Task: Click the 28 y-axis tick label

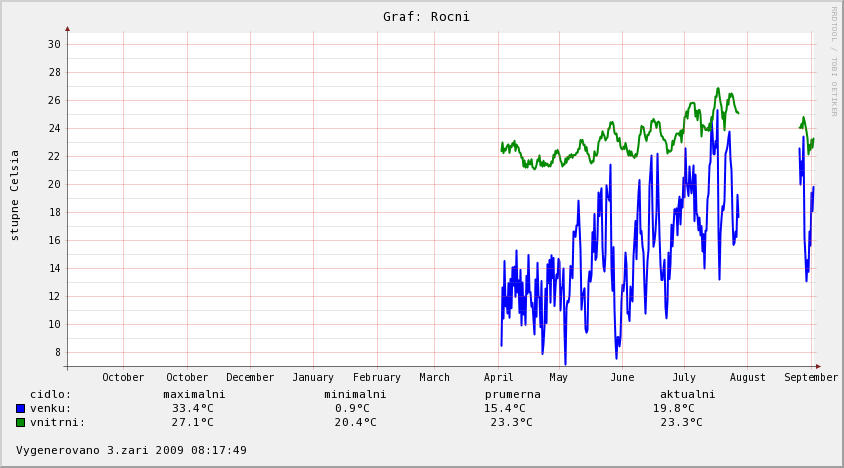Action: click(54, 73)
